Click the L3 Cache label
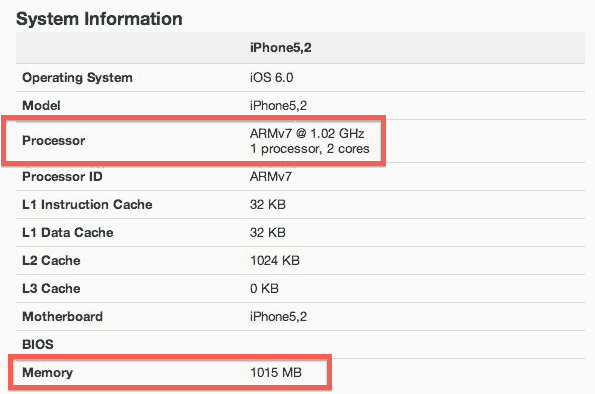This screenshot has height=394, width=595. pos(51,289)
